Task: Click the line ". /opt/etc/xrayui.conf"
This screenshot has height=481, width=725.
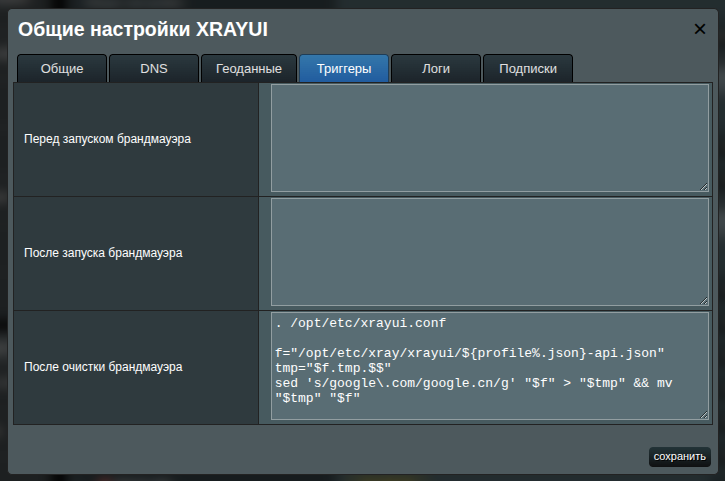Action: click(361, 323)
